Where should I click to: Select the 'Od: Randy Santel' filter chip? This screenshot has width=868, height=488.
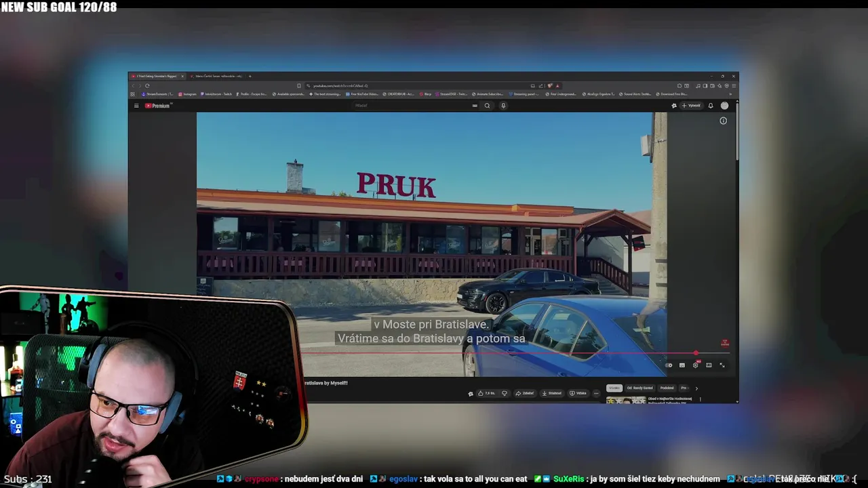point(640,388)
